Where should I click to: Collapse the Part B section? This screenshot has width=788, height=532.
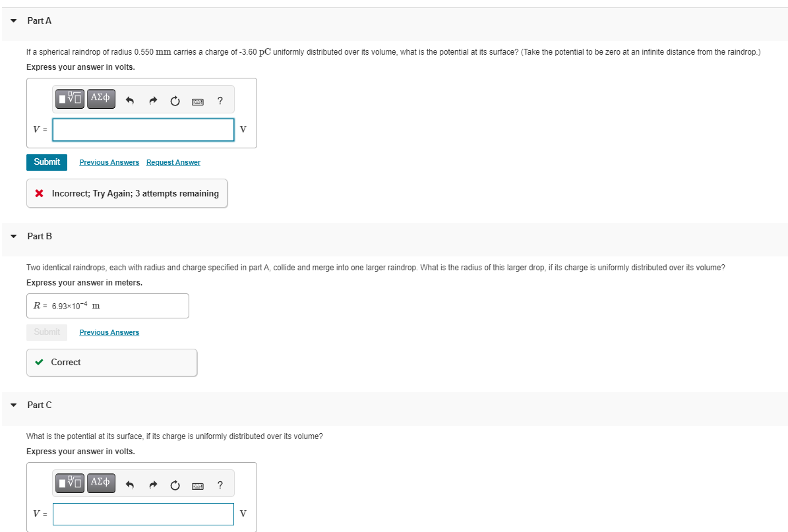point(13,236)
